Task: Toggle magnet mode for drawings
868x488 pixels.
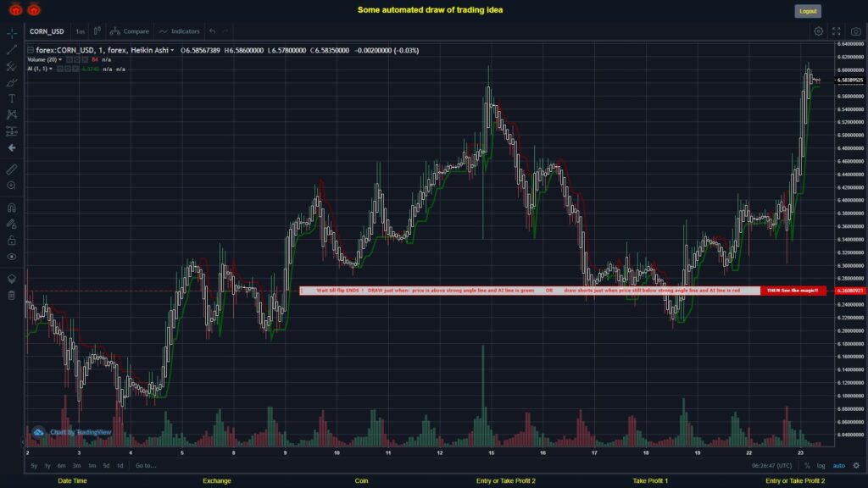Action: tap(12, 208)
